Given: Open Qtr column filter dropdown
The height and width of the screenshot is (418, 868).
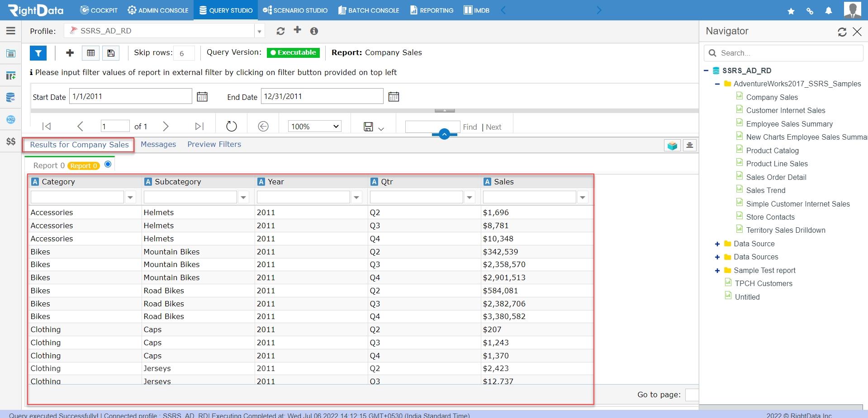Looking at the screenshot, I should click(470, 197).
